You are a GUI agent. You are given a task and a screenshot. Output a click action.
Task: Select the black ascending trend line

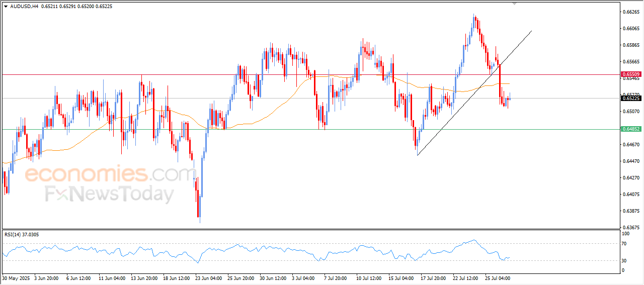point(474,93)
